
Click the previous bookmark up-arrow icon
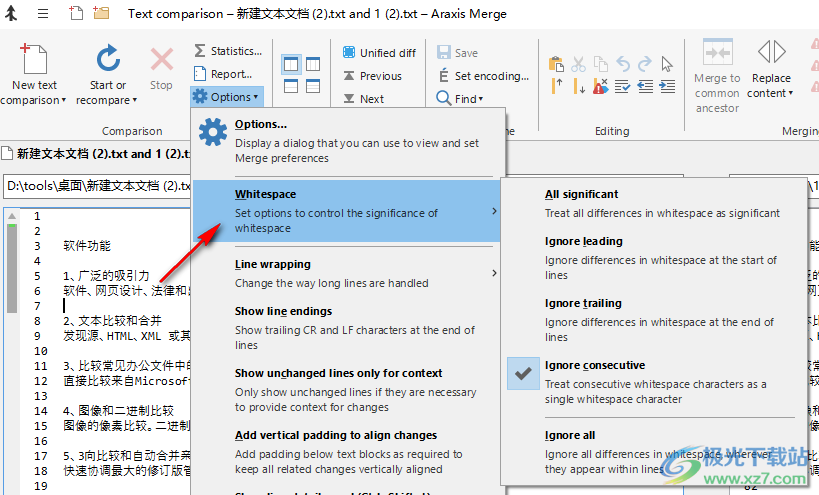[557, 86]
